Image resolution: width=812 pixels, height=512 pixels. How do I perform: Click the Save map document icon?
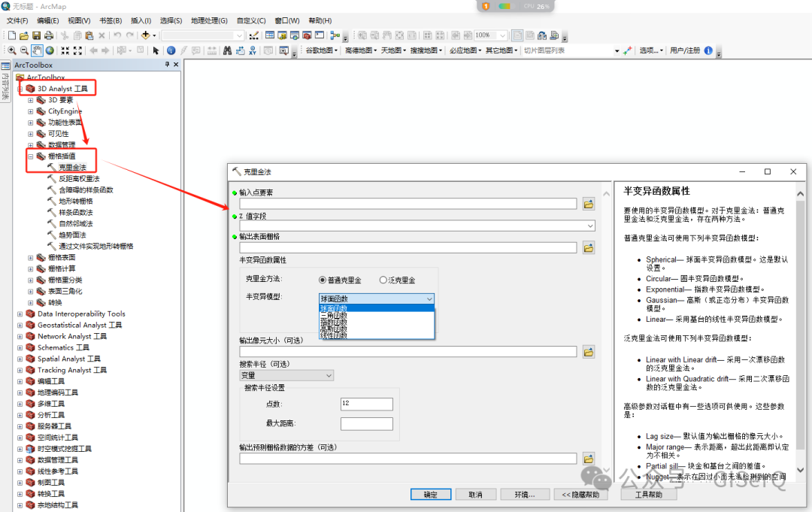tap(36, 35)
